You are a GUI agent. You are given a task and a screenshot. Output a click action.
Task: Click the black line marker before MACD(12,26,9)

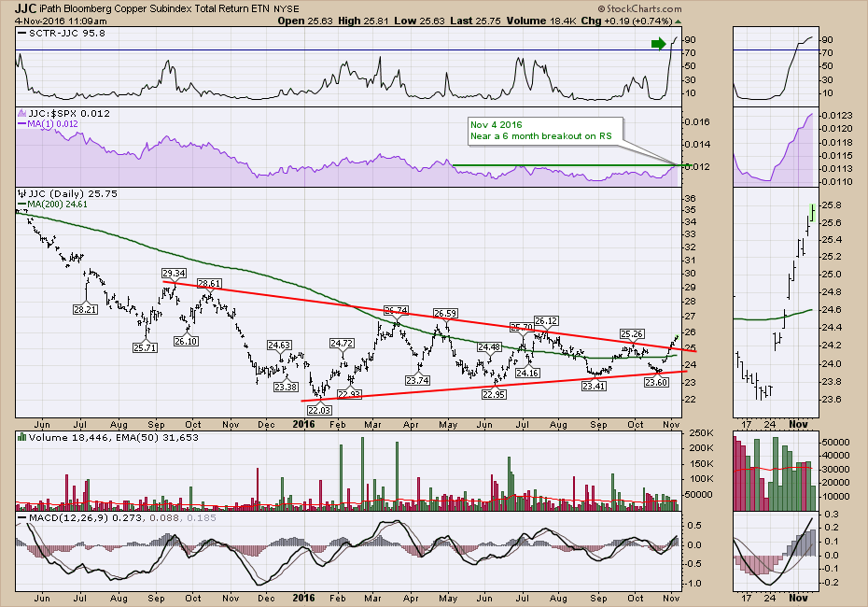tap(22, 518)
